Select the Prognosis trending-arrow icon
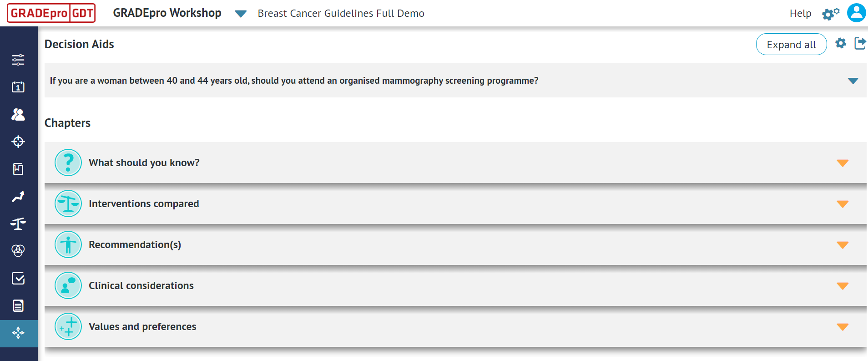The height and width of the screenshot is (361, 868). pyautogui.click(x=18, y=197)
